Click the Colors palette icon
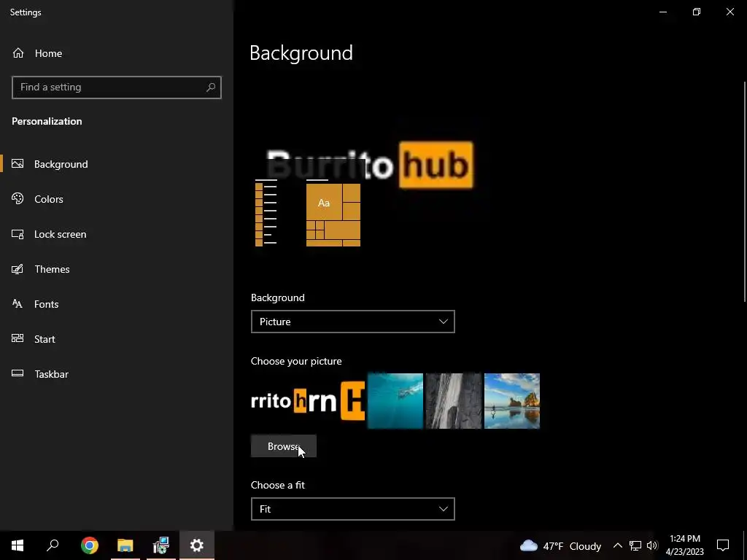747x560 pixels. [18, 198]
